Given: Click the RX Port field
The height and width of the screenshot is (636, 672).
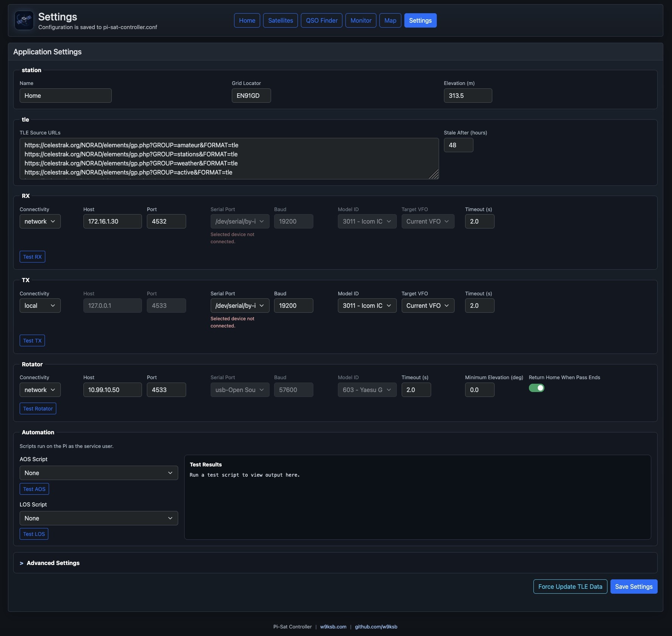Looking at the screenshot, I should [x=166, y=221].
